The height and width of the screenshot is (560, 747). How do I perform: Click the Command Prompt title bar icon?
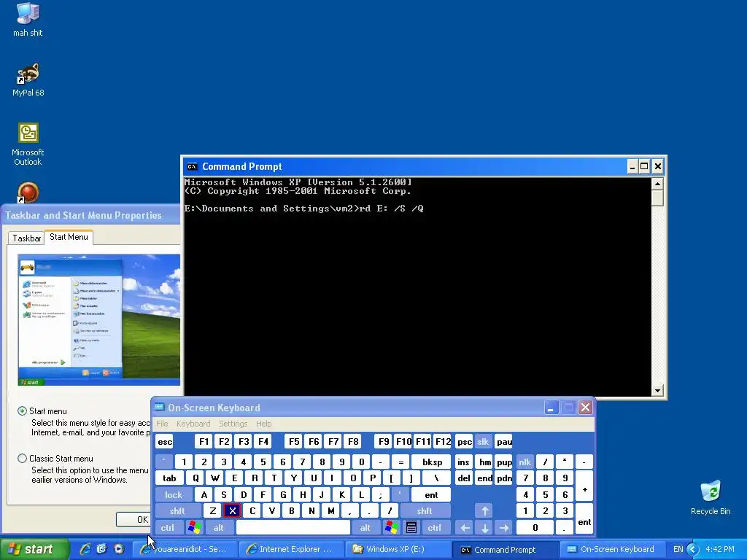[x=192, y=167]
